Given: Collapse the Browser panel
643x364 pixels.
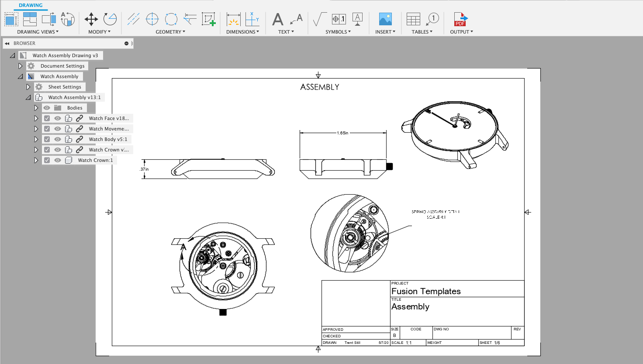Looking at the screenshot, I should point(7,43).
